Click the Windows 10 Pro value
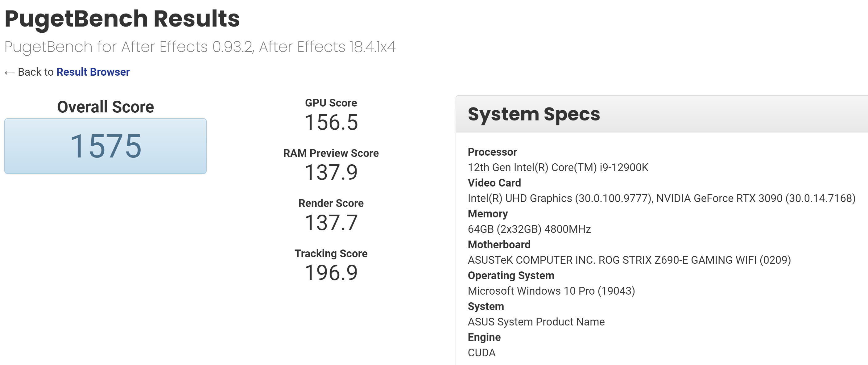 [551, 291]
